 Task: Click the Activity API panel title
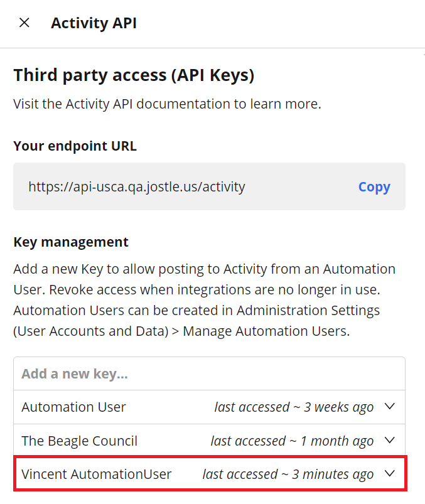[x=94, y=23]
